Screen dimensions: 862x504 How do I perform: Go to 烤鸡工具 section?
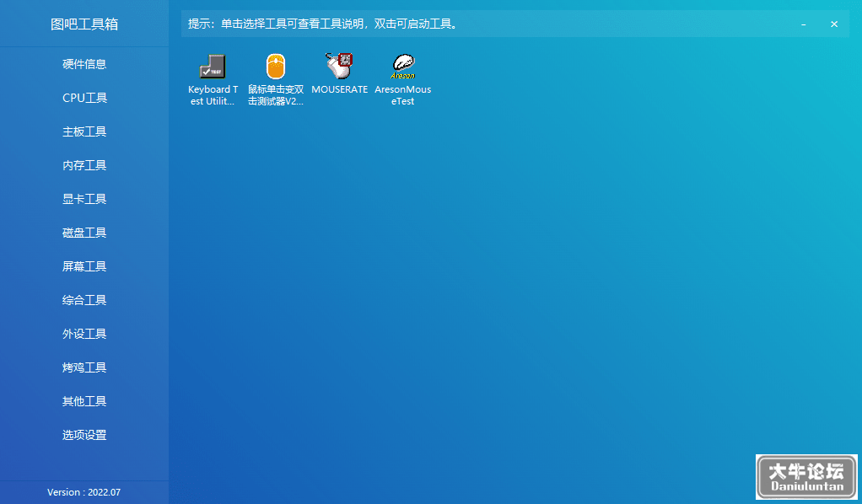click(84, 367)
